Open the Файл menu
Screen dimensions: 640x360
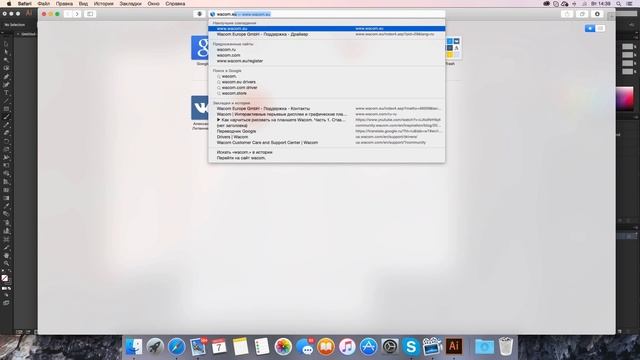click(x=44, y=4)
